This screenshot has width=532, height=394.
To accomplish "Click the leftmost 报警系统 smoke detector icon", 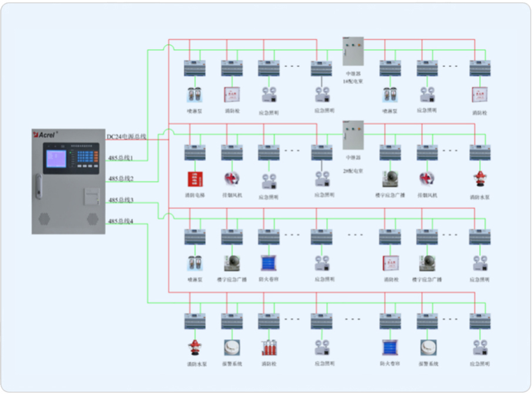I will pyautogui.click(x=231, y=348).
